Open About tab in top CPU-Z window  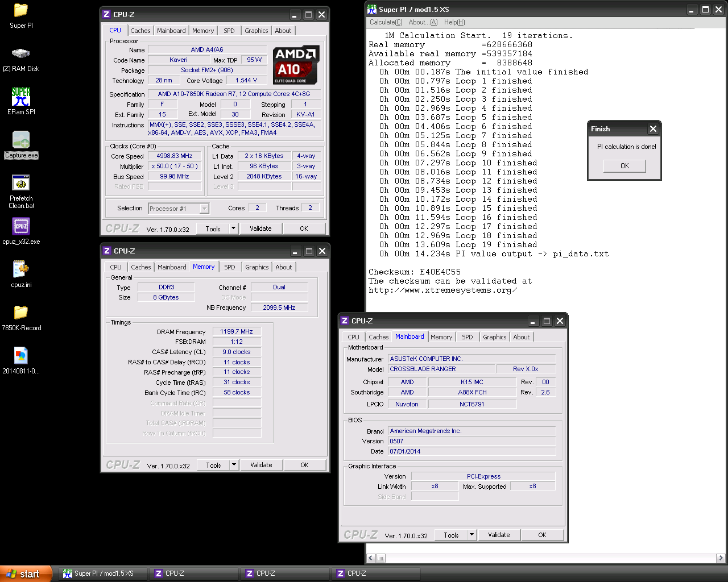[283, 31]
